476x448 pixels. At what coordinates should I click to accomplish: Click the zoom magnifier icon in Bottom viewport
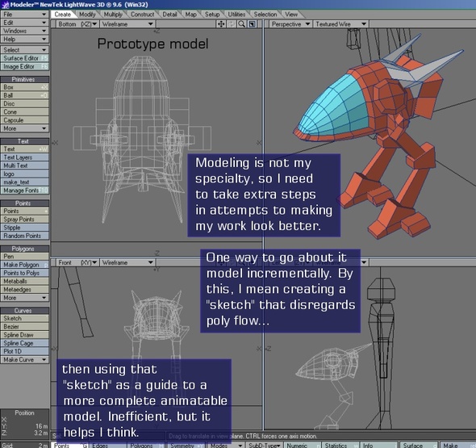click(x=242, y=24)
